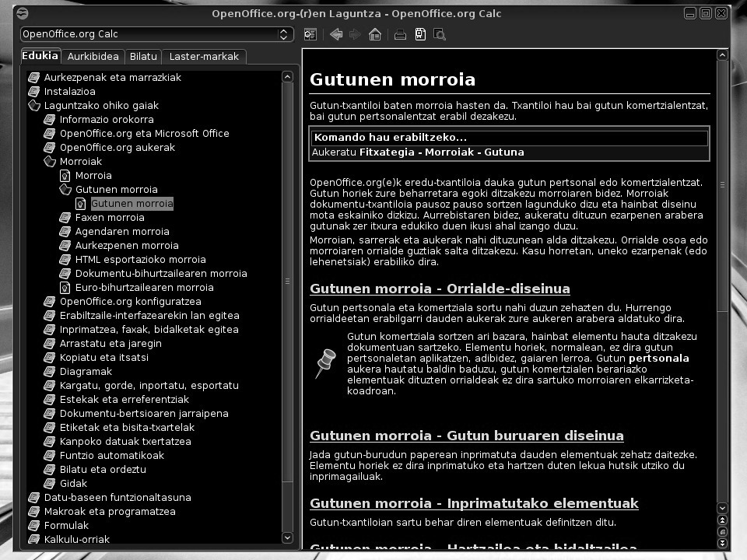Viewport: 747px width, 560px height.
Task: Expand Etiketak eta bisita-txartelak book
Action: pyautogui.click(x=119, y=428)
